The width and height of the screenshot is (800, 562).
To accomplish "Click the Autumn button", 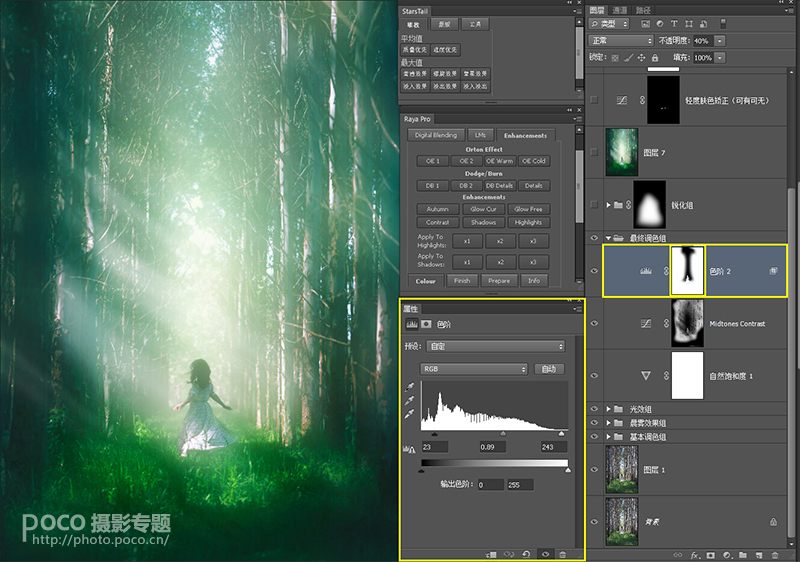I will (437, 209).
